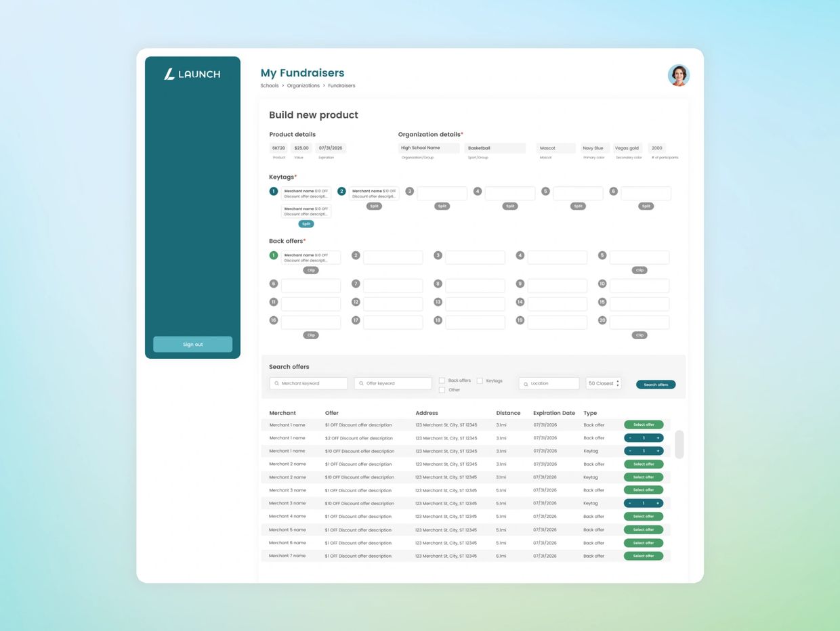The image size is (840, 631).
Task: Open the 50 Closest dropdown
Action: click(x=604, y=383)
